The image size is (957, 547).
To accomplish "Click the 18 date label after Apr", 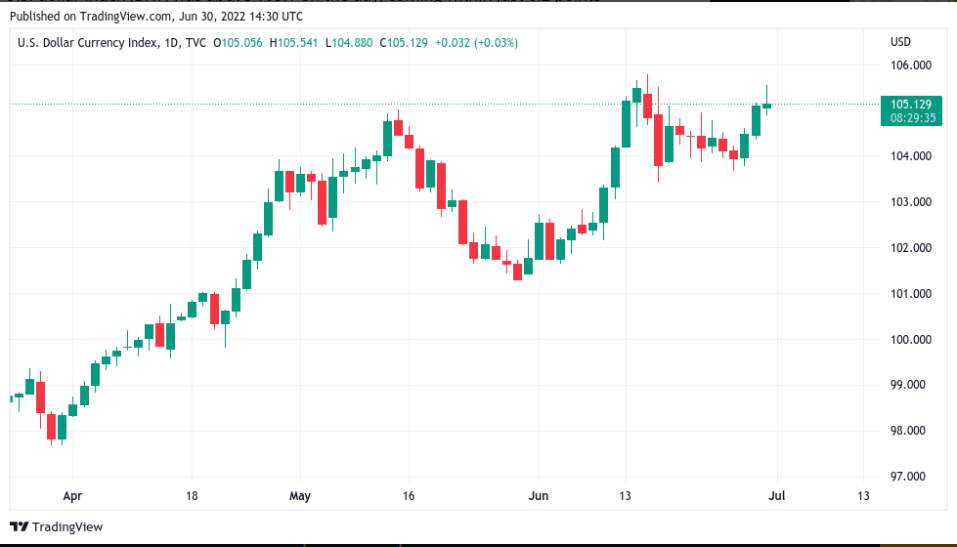I will [x=192, y=496].
